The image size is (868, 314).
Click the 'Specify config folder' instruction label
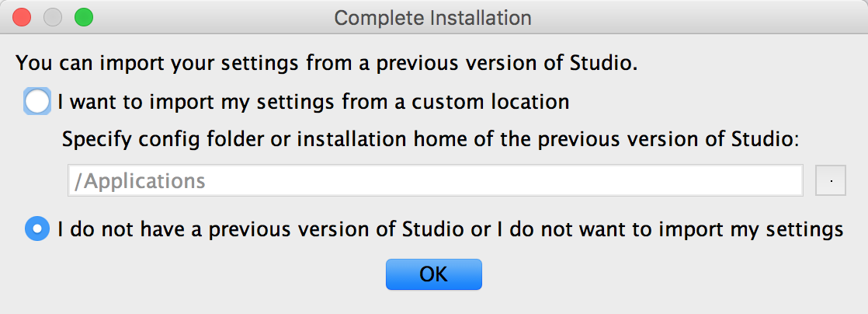tap(430, 141)
